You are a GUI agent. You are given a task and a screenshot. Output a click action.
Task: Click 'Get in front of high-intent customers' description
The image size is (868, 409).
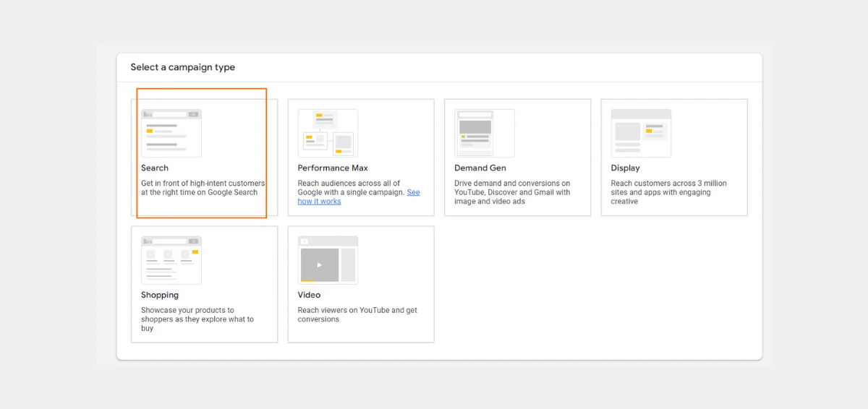203,188
